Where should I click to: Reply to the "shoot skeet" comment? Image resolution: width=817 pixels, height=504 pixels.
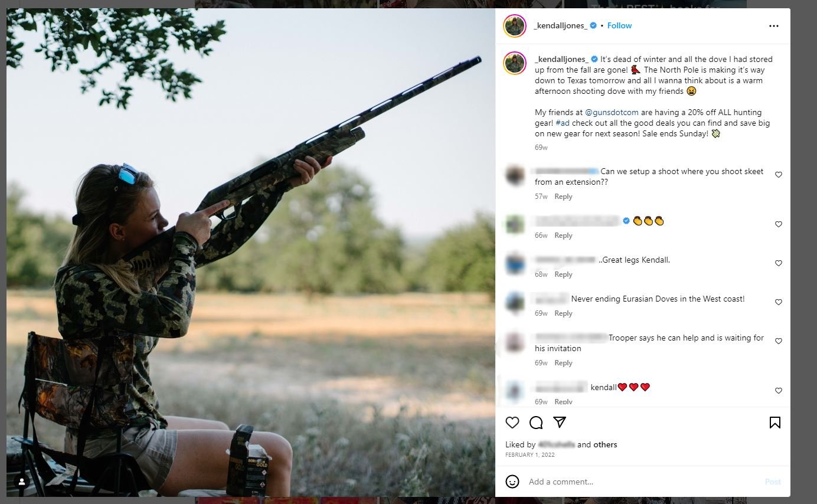563,197
